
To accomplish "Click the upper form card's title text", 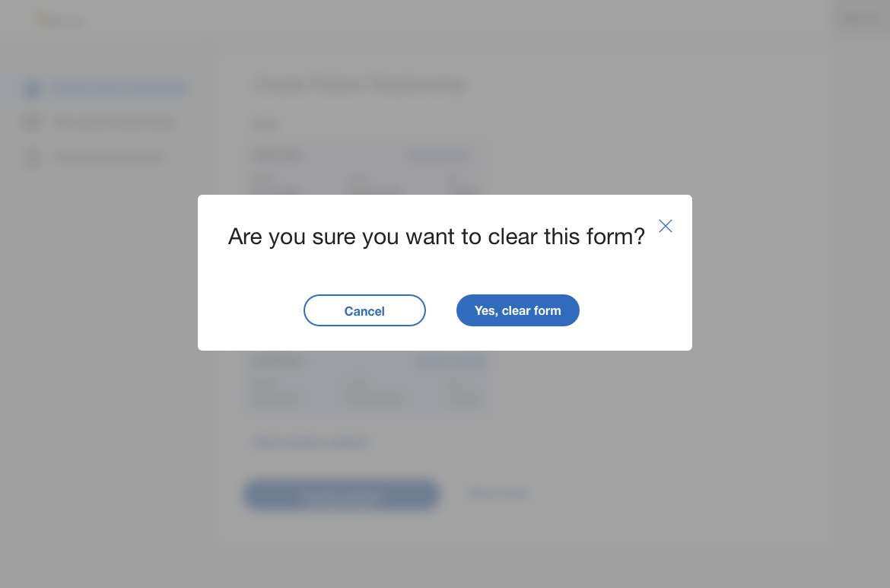I will (278, 156).
